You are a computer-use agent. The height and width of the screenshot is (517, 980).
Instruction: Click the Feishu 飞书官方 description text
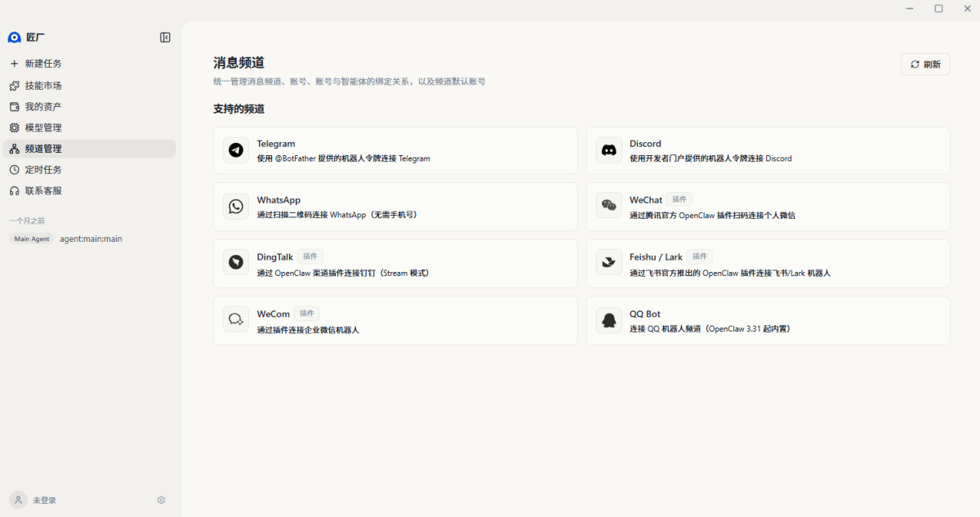coord(730,272)
